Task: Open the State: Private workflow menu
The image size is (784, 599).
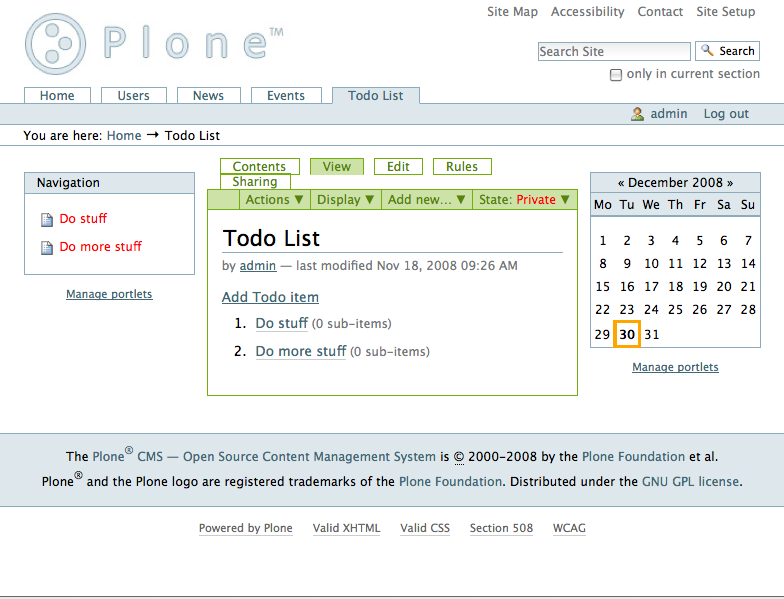Action: 524,200
